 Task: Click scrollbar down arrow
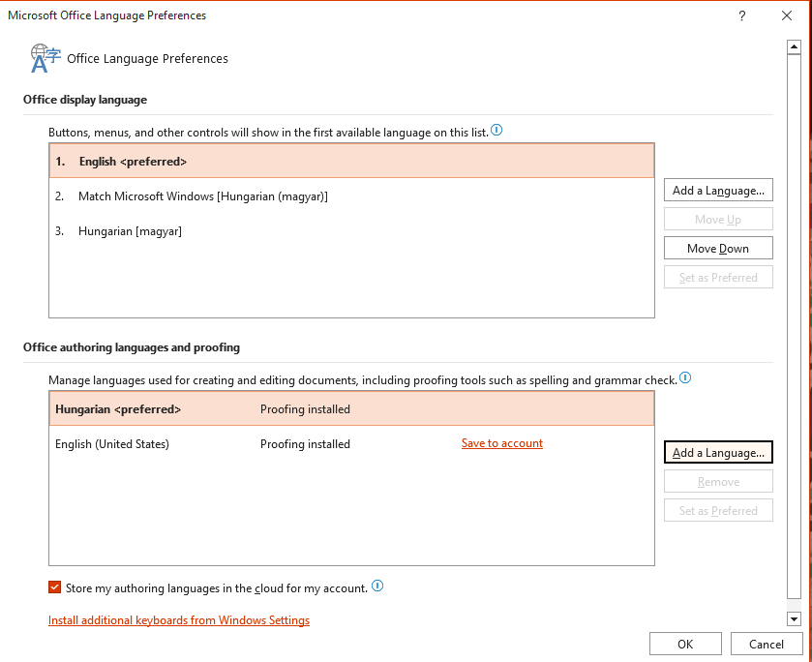[794, 618]
